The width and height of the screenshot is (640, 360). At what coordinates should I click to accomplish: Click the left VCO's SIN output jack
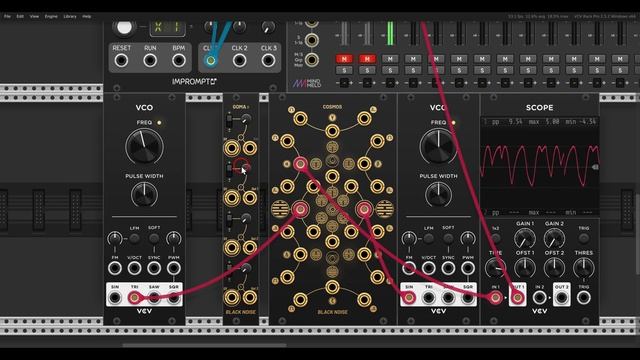point(115,298)
